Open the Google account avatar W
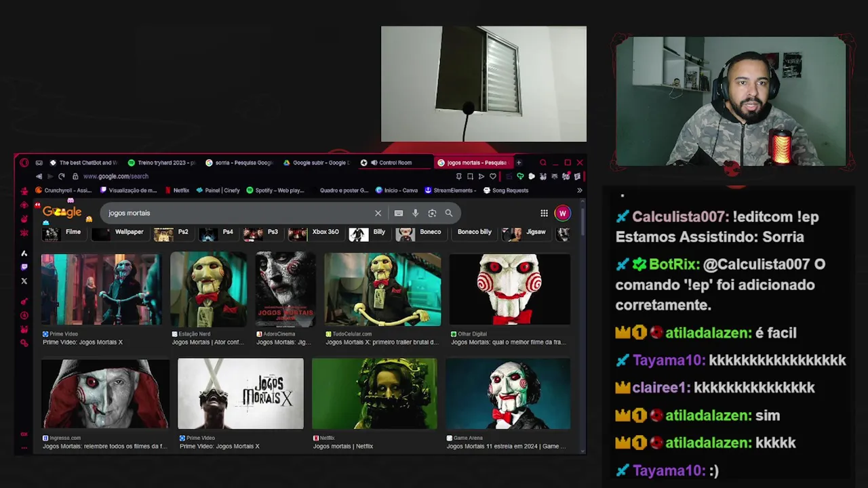Viewport: 868px width, 488px height. (x=562, y=213)
